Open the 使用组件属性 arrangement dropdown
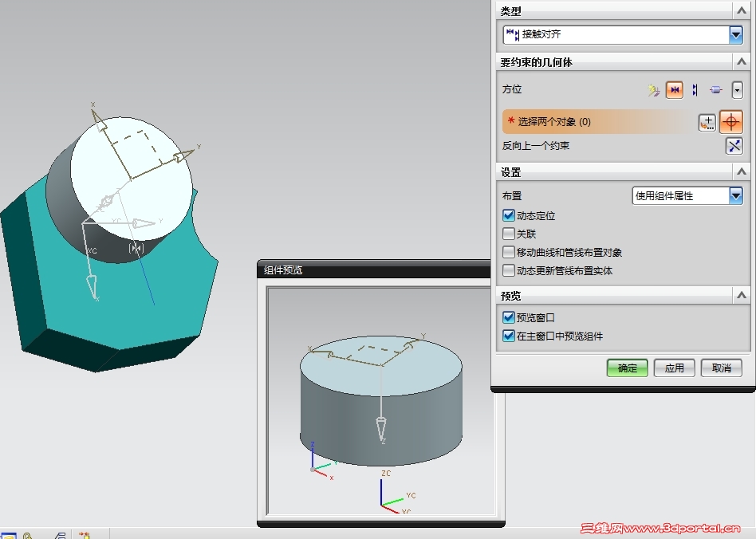The width and height of the screenshot is (756, 539). (x=736, y=195)
